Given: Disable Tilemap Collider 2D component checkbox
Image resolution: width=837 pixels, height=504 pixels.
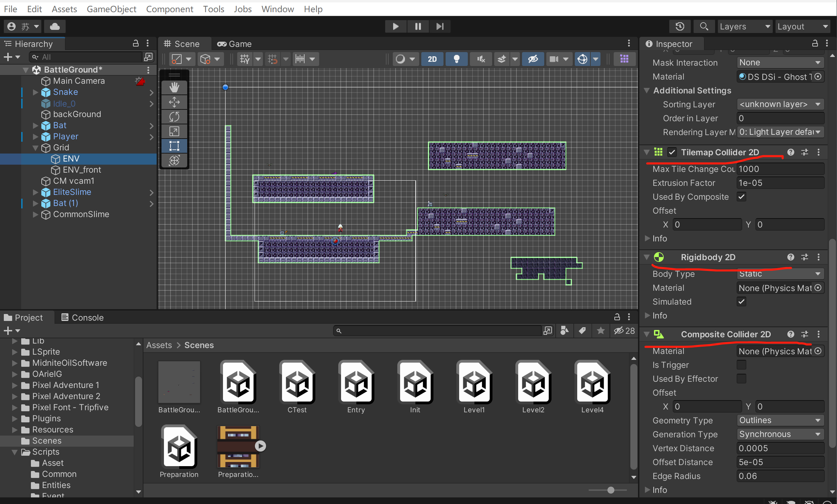Looking at the screenshot, I should coord(672,152).
